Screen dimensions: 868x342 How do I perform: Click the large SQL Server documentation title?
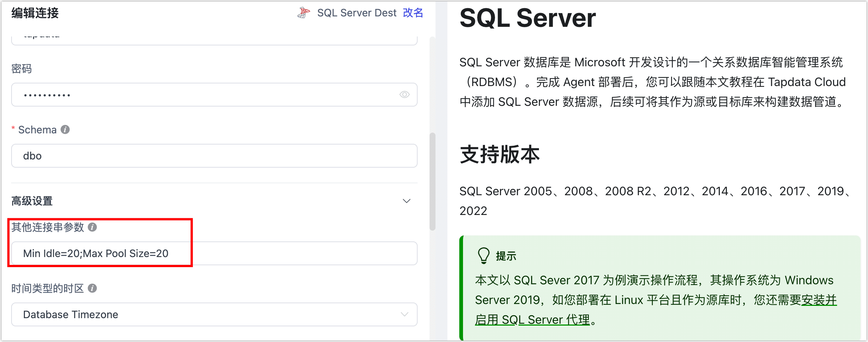[527, 18]
